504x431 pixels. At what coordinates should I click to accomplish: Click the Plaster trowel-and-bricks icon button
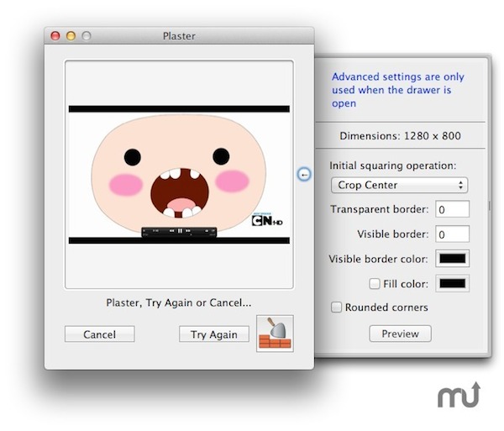click(275, 334)
